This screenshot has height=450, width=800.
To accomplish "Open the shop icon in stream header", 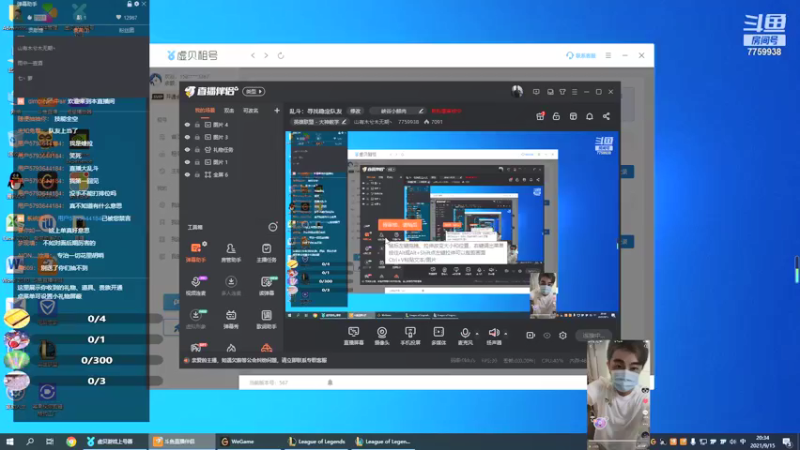I will [x=573, y=116].
